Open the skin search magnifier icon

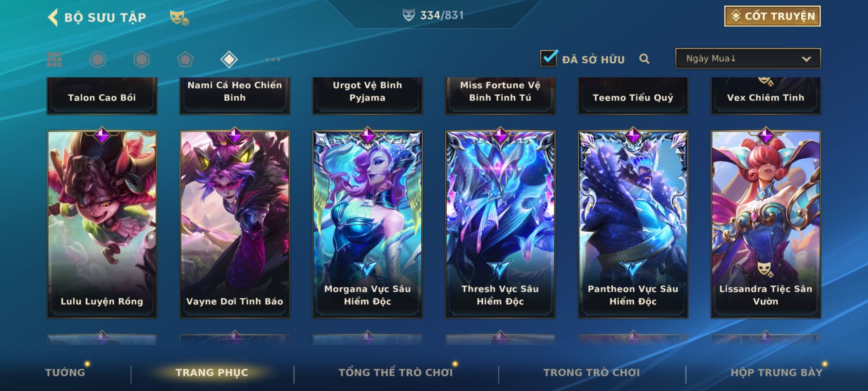(x=644, y=59)
